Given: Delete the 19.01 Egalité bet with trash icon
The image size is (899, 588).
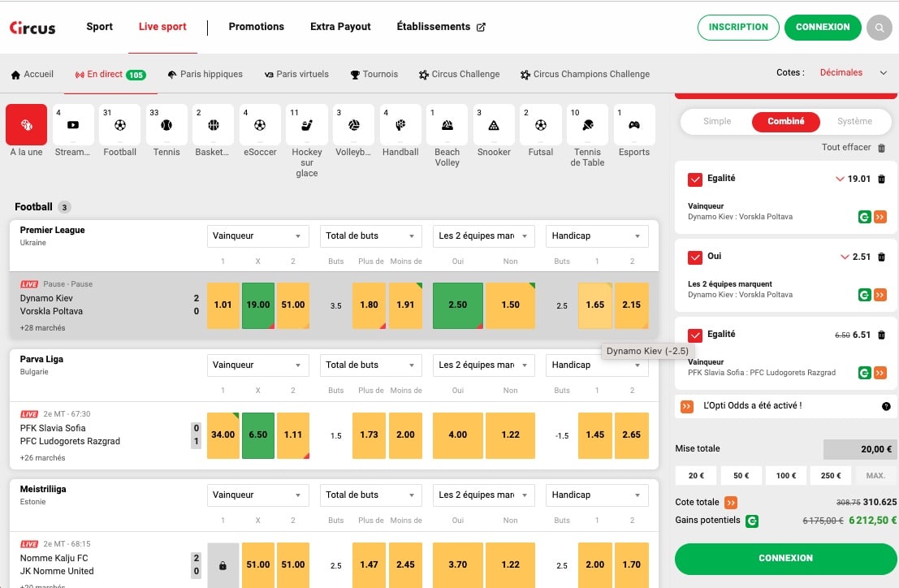Looking at the screenshot, I should [x=882, y=179].
